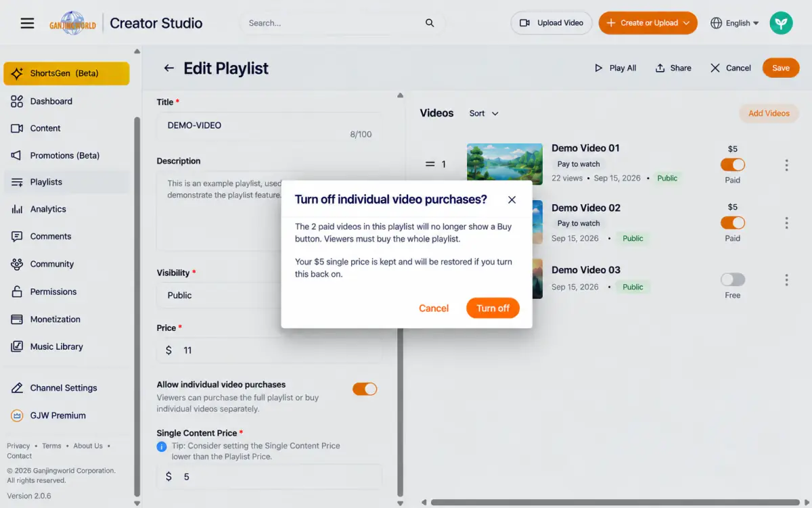
Task: Click the Price field showing 11
Action: (269, 350)
